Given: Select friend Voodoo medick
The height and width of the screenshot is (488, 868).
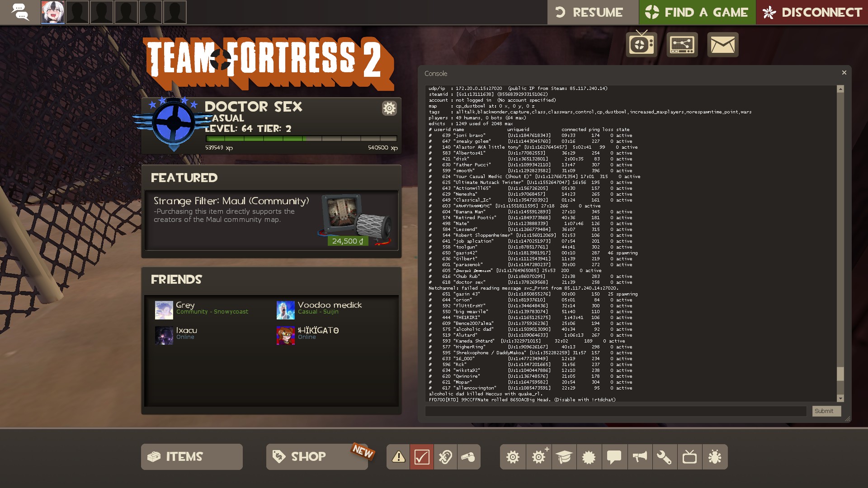Looking at the screenshot, I should point(319,310).
